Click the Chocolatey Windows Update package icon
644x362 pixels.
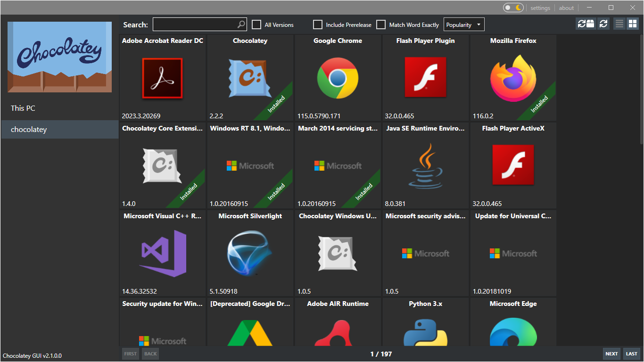pos(338,254)
